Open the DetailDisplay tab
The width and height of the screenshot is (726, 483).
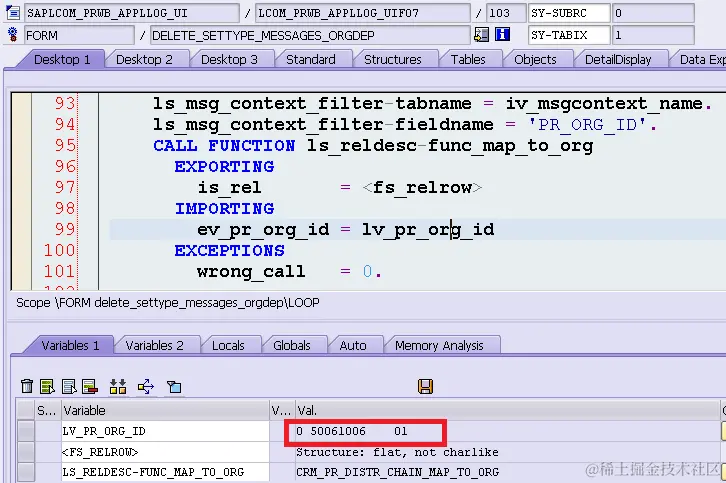pyautogui.click(x=618, y=60)
